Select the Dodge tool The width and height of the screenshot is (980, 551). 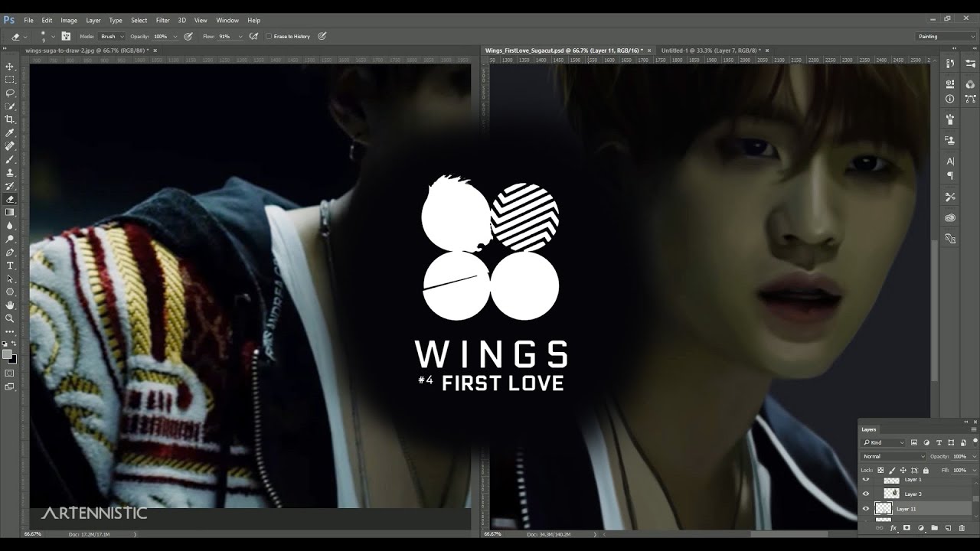tap(10, 239)
